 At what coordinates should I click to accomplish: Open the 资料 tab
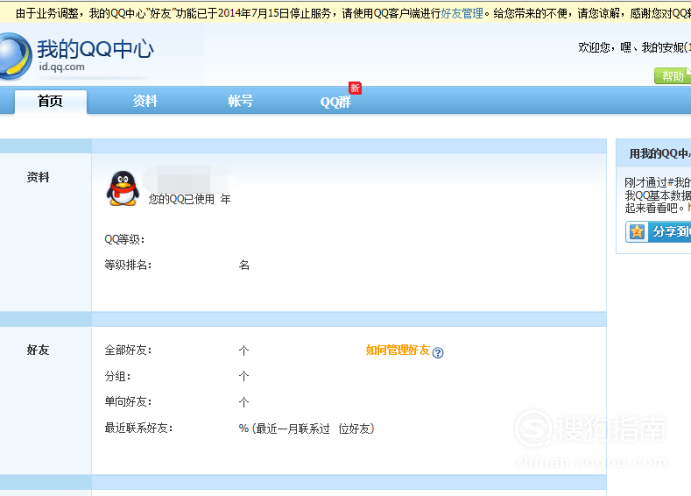(x=145, y=101)
